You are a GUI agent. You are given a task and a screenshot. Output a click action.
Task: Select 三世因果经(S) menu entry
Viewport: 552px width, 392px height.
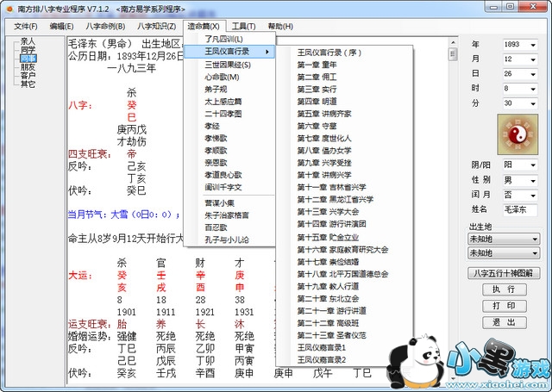click(x=229, y=65)
